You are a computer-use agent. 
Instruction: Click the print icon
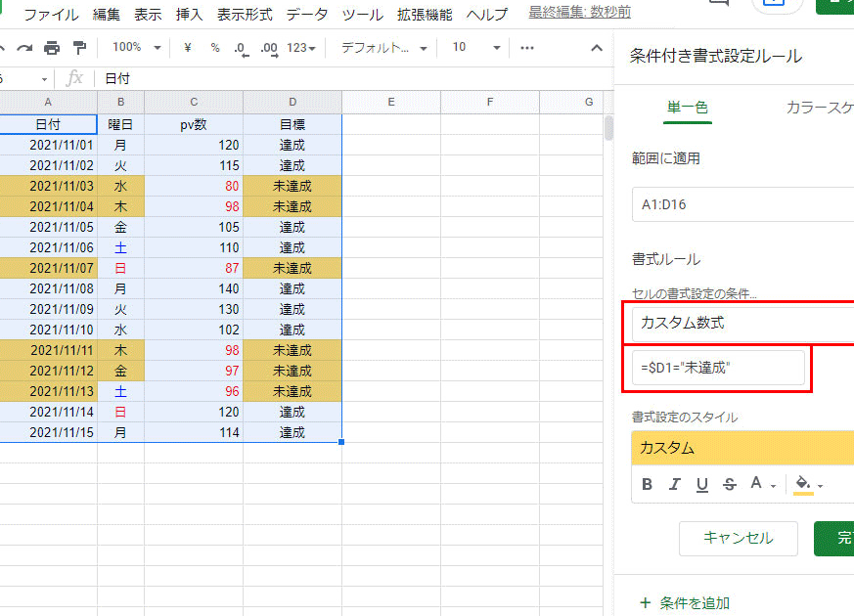click(x=52, y=49)
